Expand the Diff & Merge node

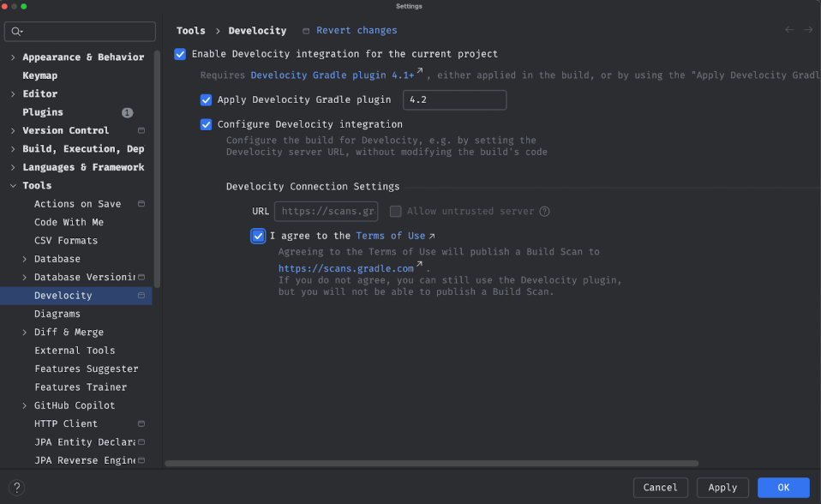(25, 333)
